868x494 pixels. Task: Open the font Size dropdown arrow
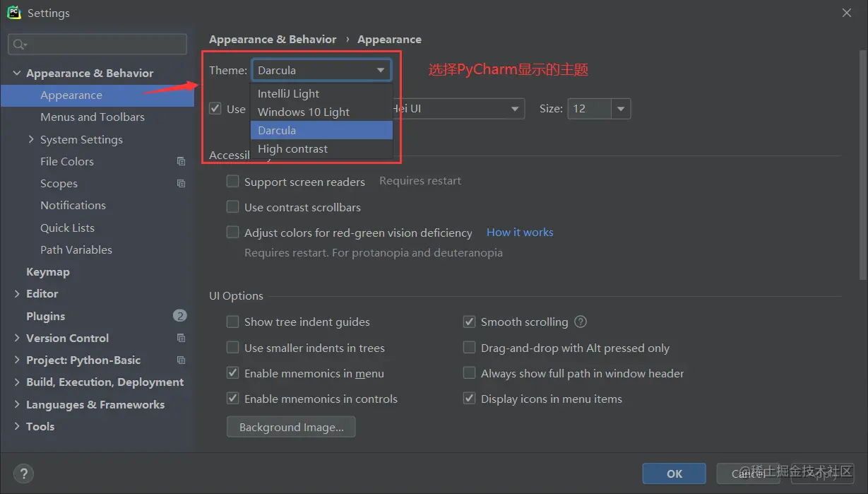(x=621, y=109)
